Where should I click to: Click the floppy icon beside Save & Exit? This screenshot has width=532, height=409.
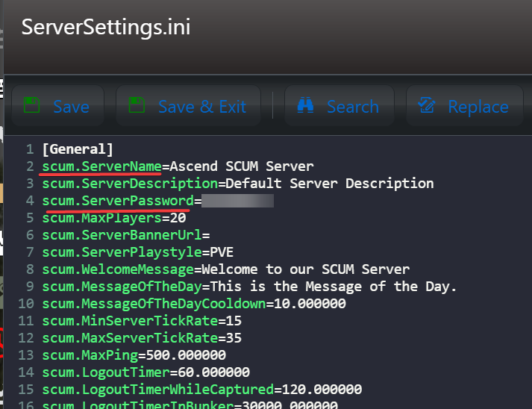click(137, 105)
